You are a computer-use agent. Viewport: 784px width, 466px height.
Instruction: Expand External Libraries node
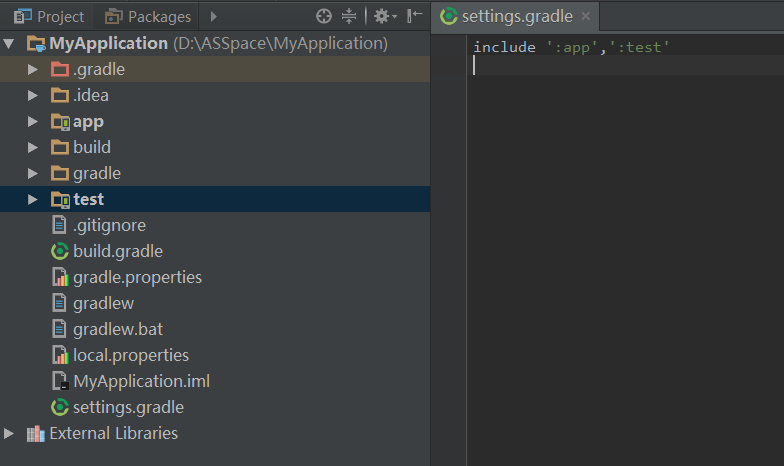point(10,433)
